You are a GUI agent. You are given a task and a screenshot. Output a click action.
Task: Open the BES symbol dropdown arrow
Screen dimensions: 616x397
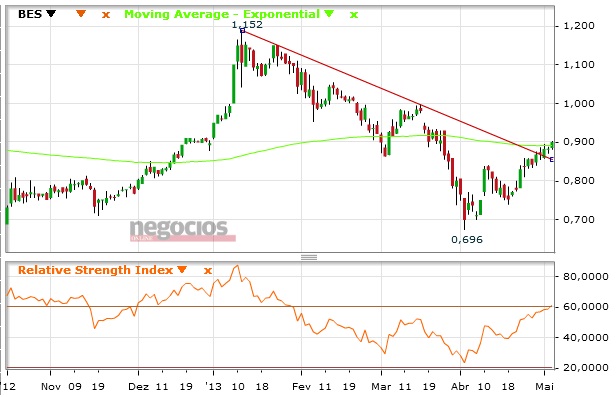[x=51, y=14]
